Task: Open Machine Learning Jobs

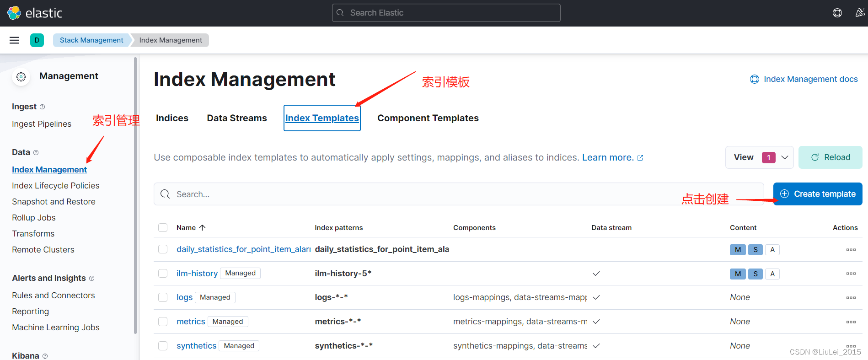Action: (x=56, y=328)
